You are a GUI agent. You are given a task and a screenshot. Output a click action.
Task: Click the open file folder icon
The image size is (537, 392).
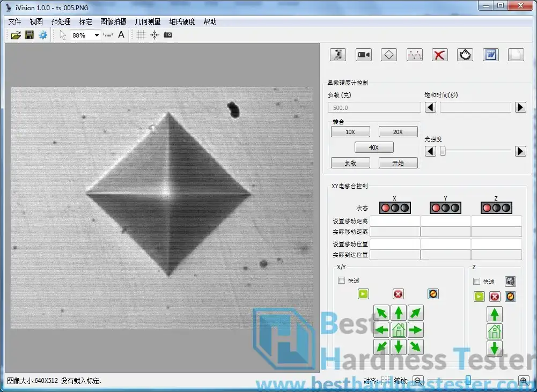tap(16, 35)
